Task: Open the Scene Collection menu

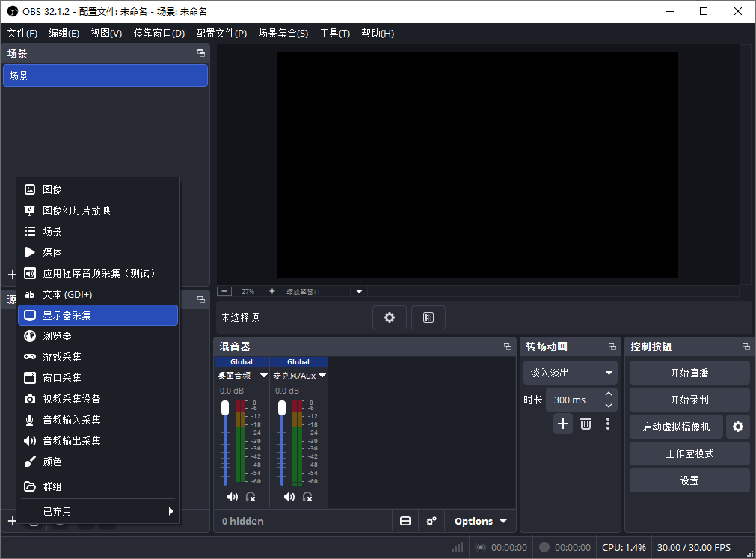Action: tap(283, 33)
